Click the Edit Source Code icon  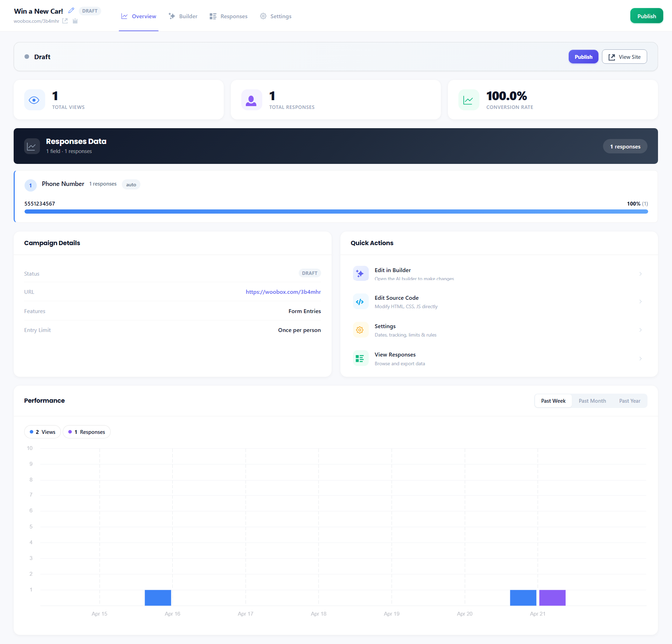pyautogui.click(x=360, y=302)
